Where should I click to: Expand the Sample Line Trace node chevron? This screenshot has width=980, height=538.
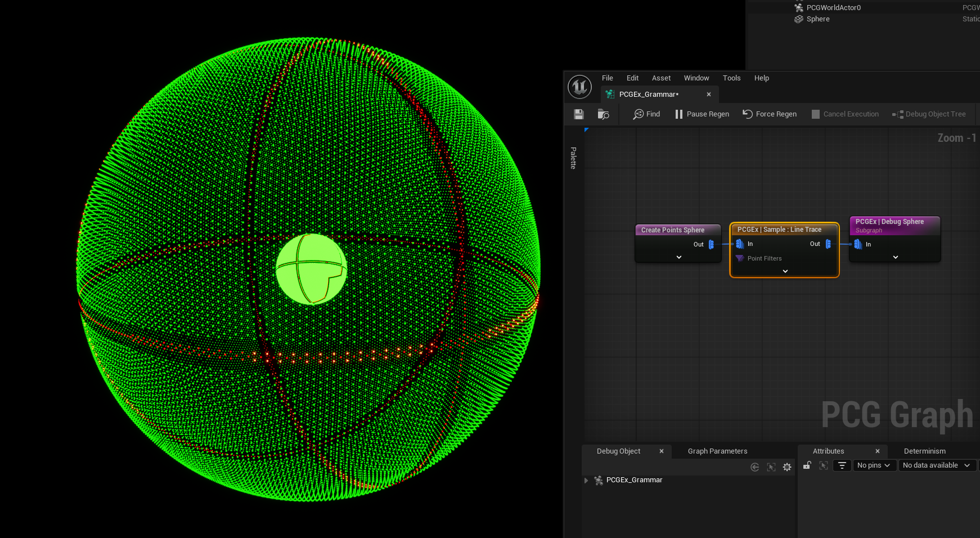pos(785,271)
